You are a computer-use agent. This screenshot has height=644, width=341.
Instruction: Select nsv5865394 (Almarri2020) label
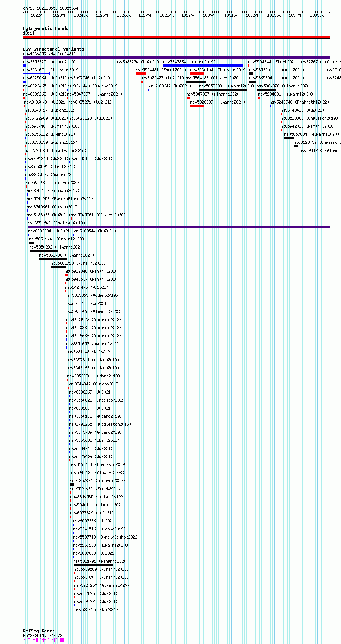277,78
